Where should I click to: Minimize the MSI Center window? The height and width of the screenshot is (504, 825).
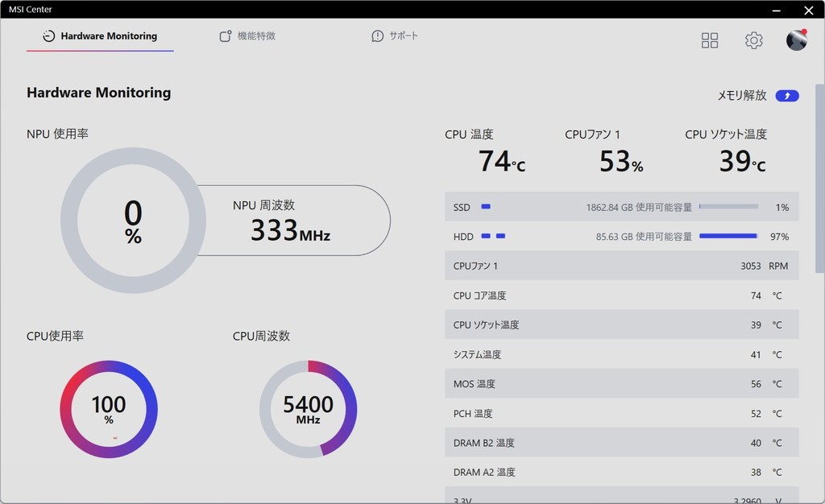point(777,10)
